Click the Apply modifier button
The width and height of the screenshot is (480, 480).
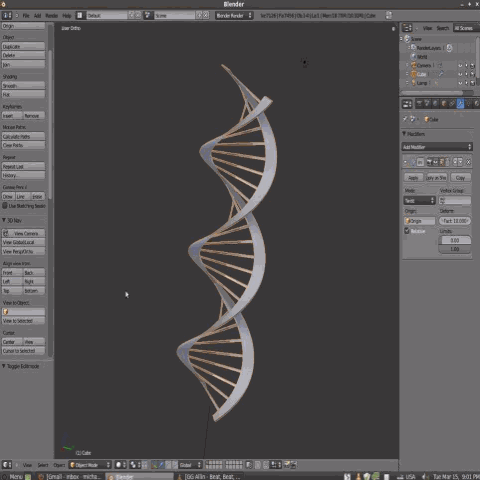pyautogui.click(x=413, y=178)
